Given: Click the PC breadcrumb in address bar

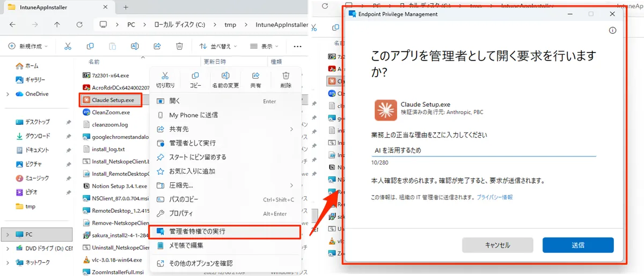Looking at the screenshot, I should pos(131,25).
